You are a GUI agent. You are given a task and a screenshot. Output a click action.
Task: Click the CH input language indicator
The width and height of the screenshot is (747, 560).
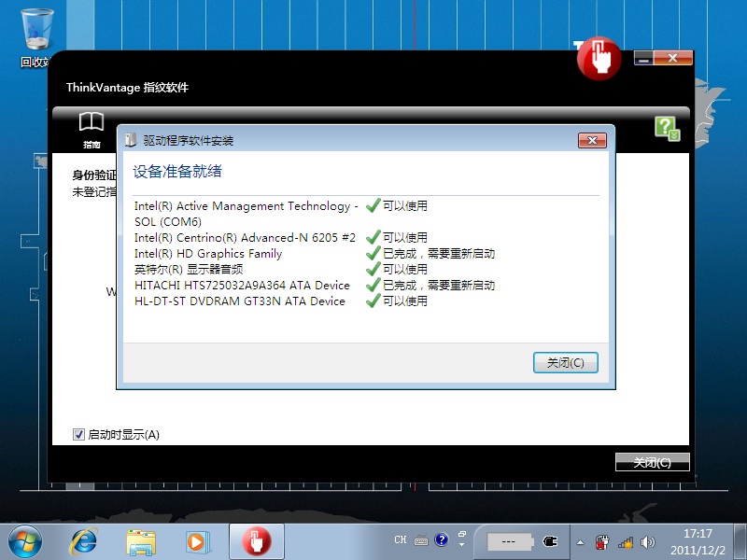pos(401,540)
